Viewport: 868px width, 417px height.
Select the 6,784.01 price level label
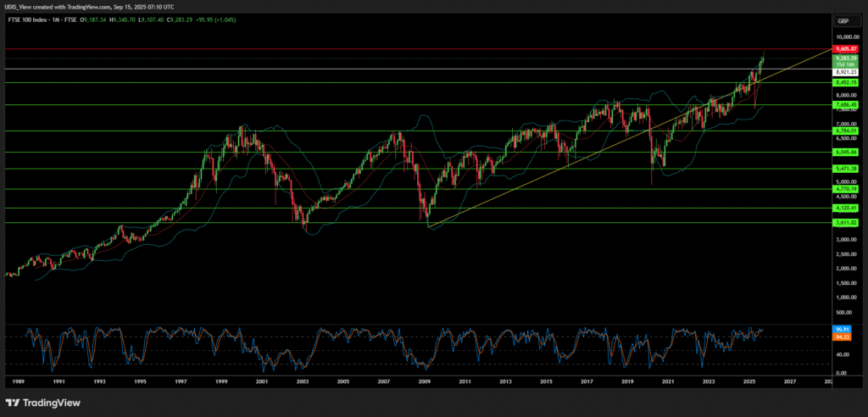[x=847, y=131]
